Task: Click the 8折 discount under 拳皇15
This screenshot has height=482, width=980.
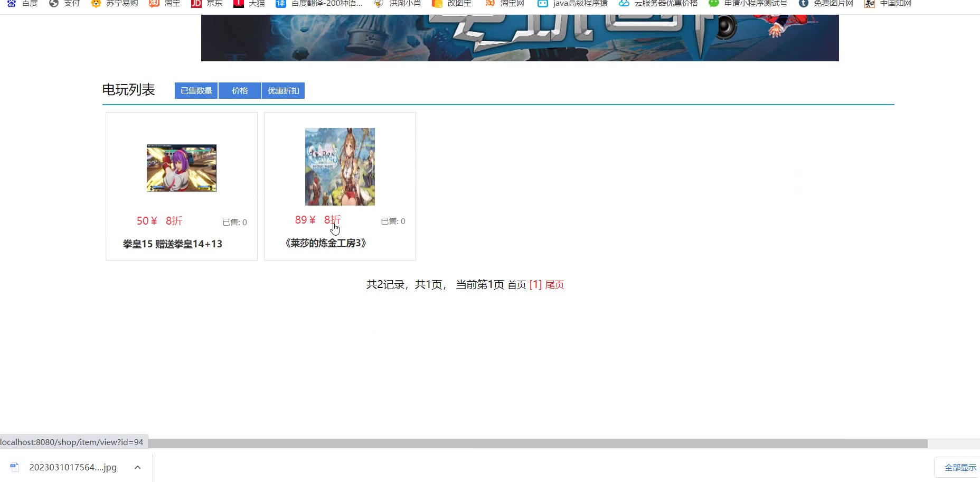Action: point(174,221)
